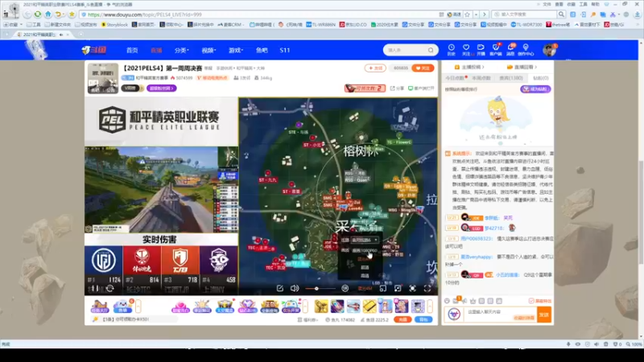
Task: Click the gold bar gift icon
Action: point(369,306)
